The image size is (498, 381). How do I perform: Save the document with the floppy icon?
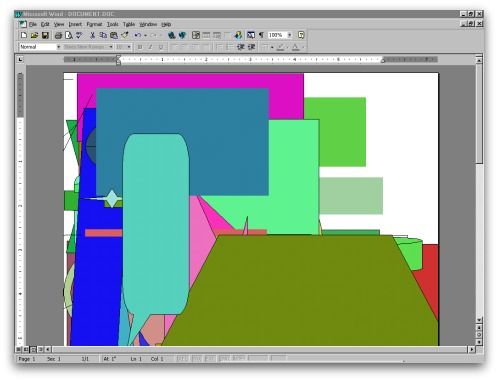click(45, 35)
